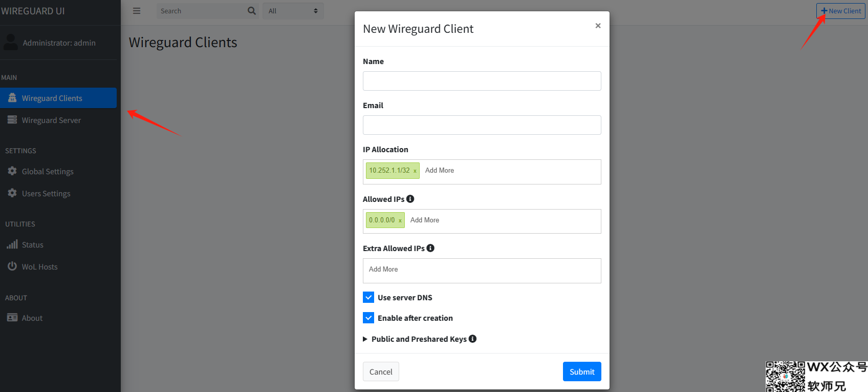Remove the 10.252.1.1/32 IP tag
868x392 pixels.
[415, 171]
